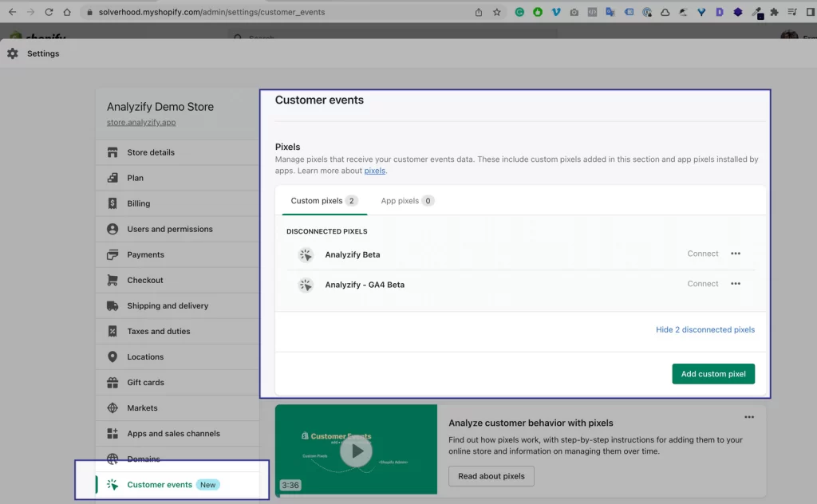Image resolution: width=817 pixels, height=504 pixels.
Task: Play the Customer Events video
Action: tap(356, 451)
